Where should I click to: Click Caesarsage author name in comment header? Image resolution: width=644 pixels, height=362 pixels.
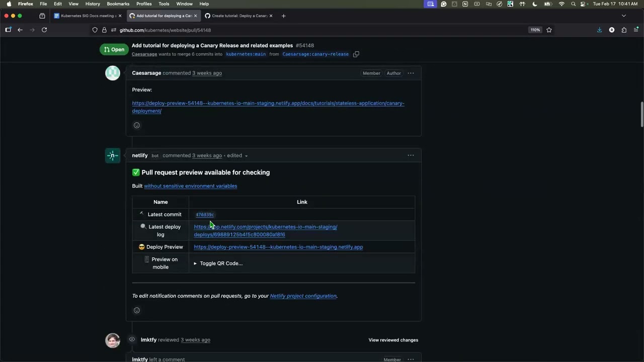click(x=146, y=73)
